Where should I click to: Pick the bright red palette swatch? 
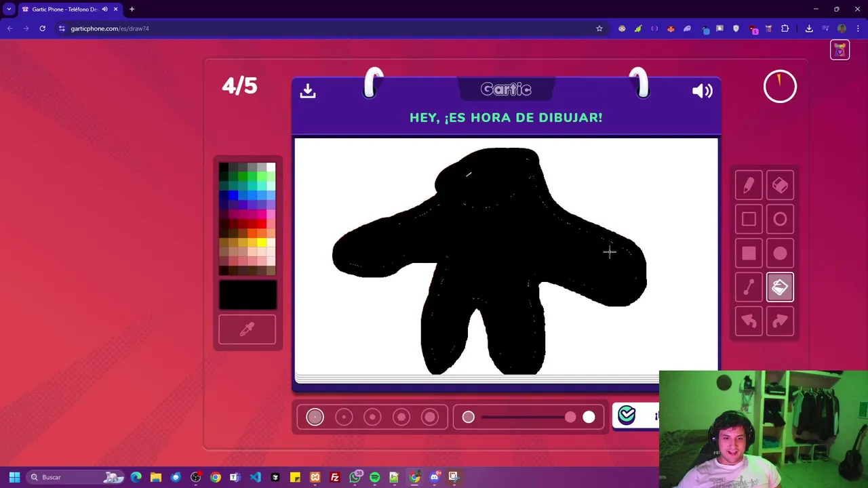click(262, 224)
